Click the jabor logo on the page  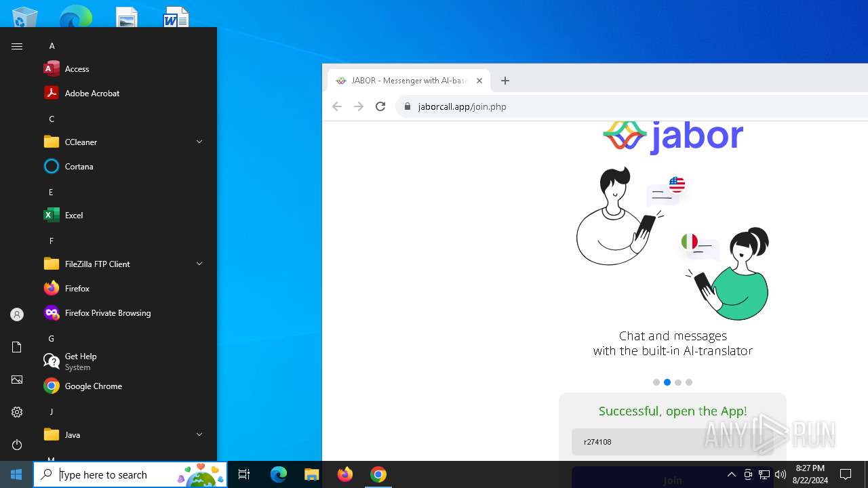673,136
